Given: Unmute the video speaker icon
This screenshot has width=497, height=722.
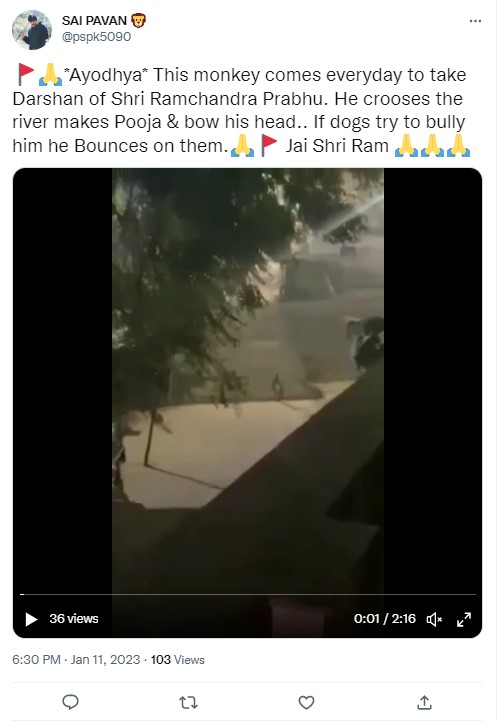Looking at the screenshot, I should pos(434,619).
